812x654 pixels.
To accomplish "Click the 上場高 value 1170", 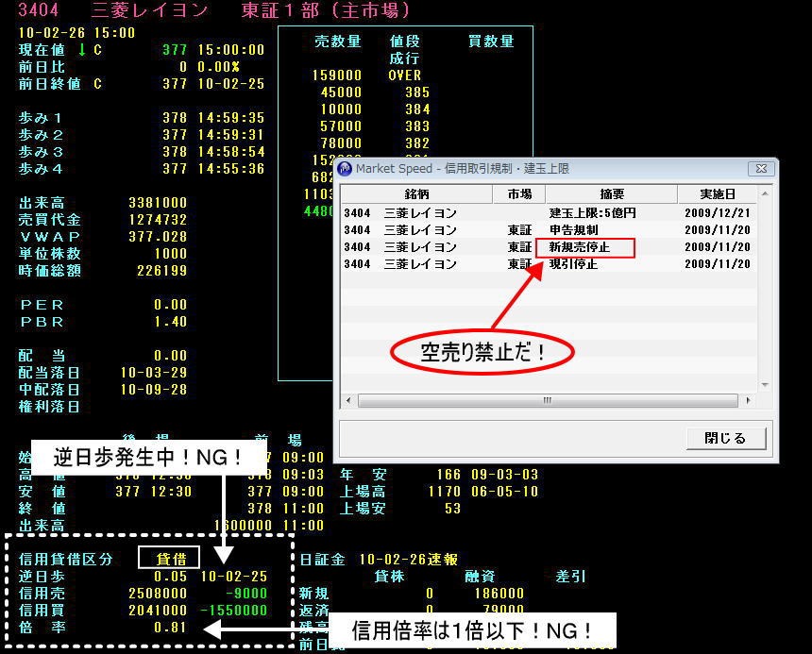I will (x=445, y=492).
